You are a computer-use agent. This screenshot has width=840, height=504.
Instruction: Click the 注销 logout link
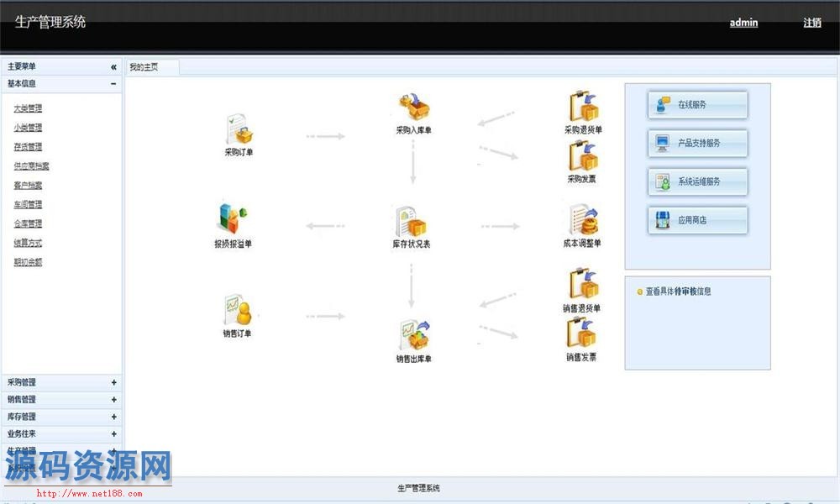coord(811,23)
